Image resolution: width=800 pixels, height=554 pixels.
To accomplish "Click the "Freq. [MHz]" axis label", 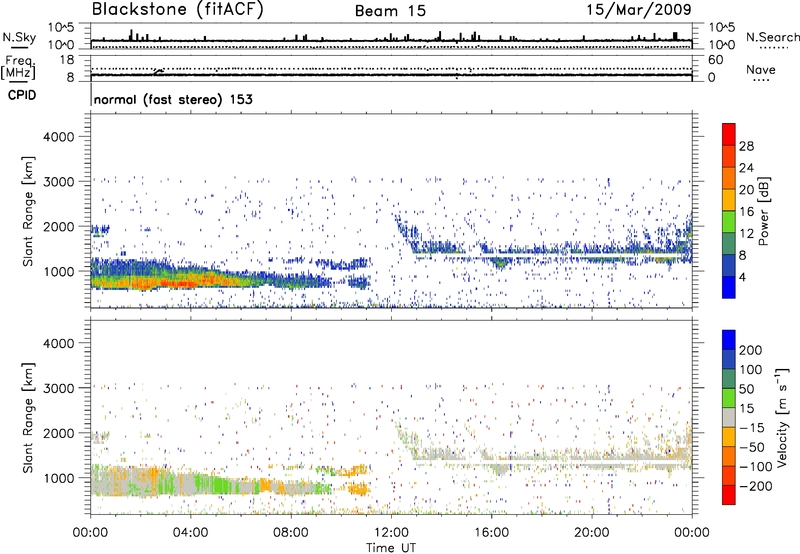I will (18, 67).
